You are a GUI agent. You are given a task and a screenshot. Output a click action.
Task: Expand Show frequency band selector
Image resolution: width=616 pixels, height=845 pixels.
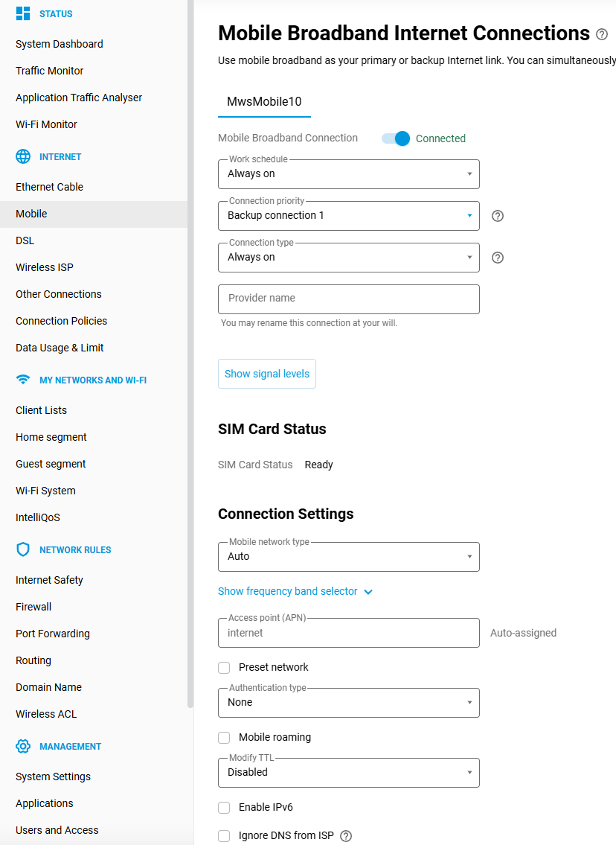click(295, 591)
